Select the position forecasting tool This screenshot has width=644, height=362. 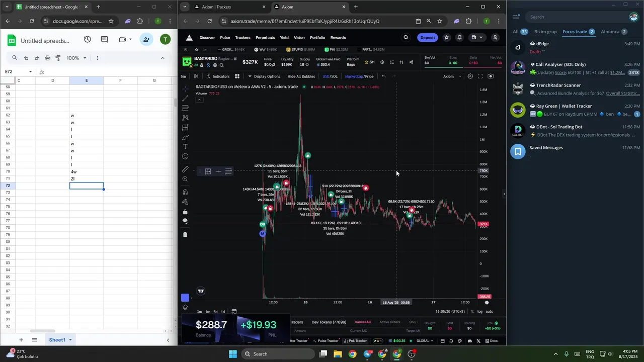(185, 127)
